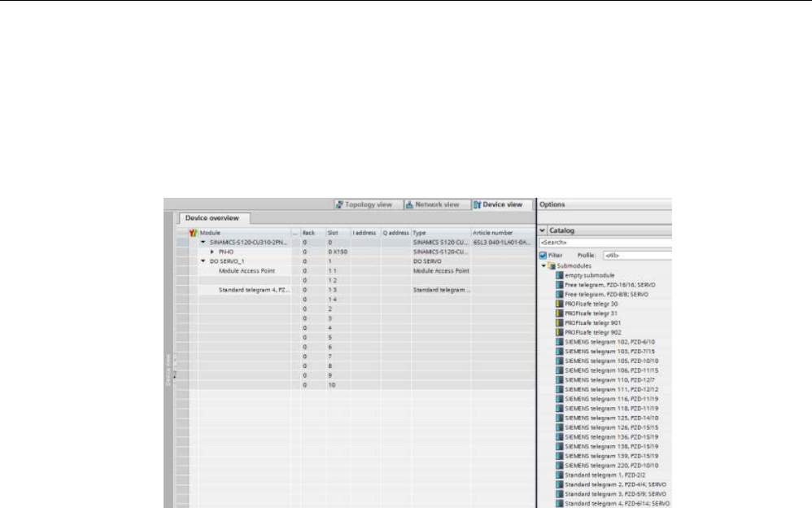Image resolution: width=812 pixels, height=508 pixels.
Task: Click yellow icon of PROFIsafe telegr 30
Action: (559, 304)
